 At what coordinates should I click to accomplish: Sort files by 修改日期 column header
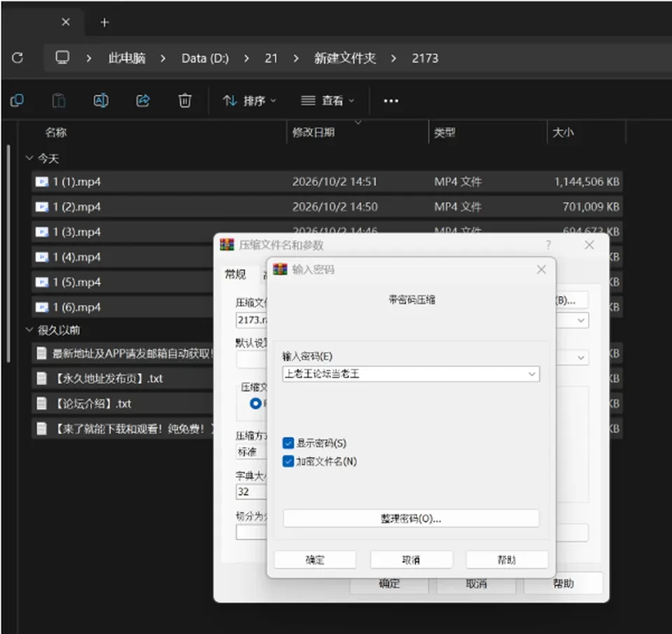pos(314,132)
